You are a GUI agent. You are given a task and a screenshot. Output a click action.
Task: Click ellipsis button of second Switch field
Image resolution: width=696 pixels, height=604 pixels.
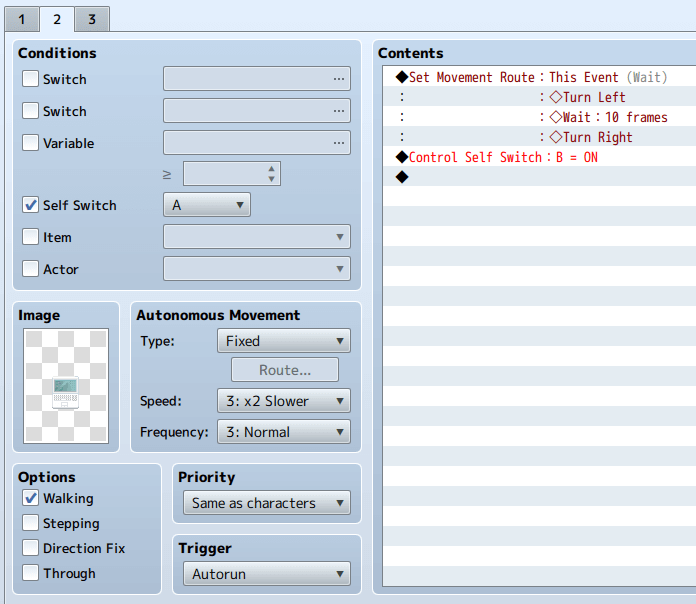[x=339, y=111]
